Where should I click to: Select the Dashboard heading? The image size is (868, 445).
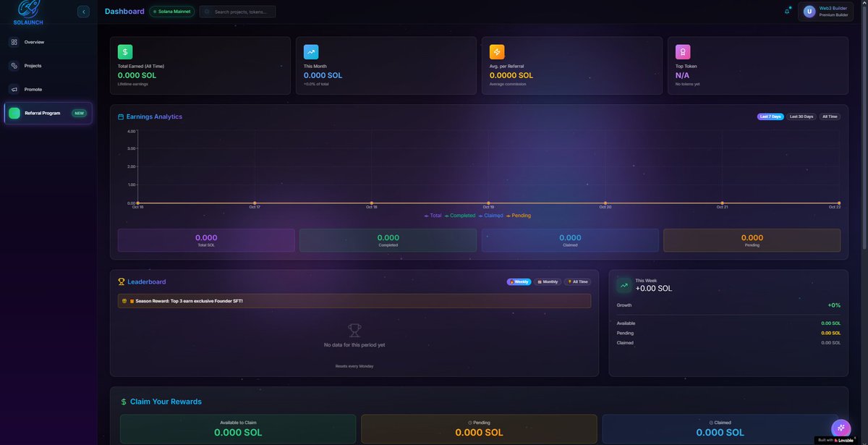(124, 11)
